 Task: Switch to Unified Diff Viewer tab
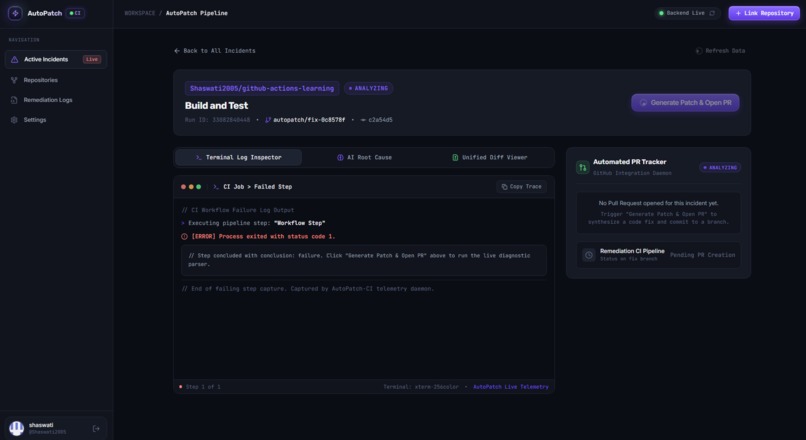[489, 157]
